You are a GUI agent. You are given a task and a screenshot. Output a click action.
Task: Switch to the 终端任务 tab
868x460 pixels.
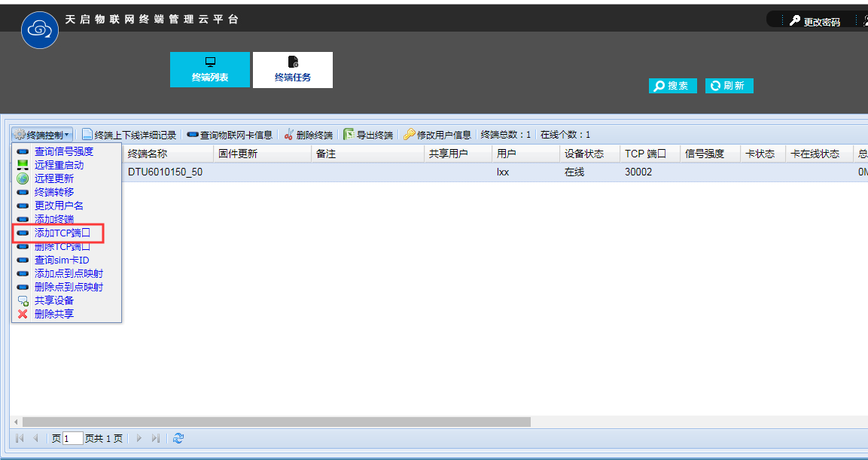pos(293,69)
